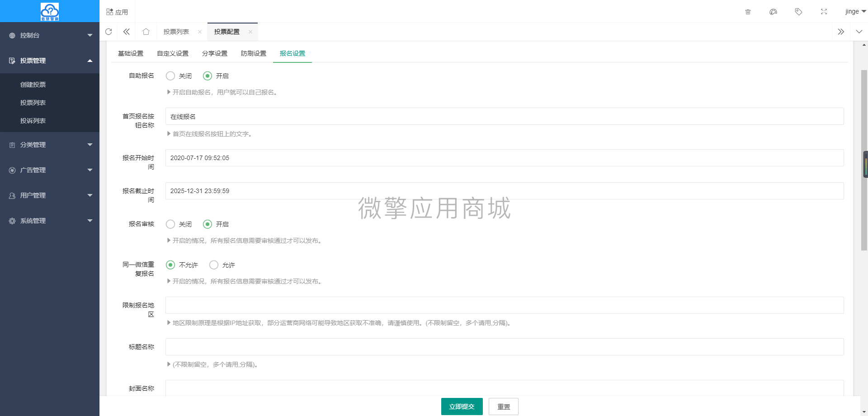Select the 报名设置 tab
868x416 pixels.
(x=292, y=53)
